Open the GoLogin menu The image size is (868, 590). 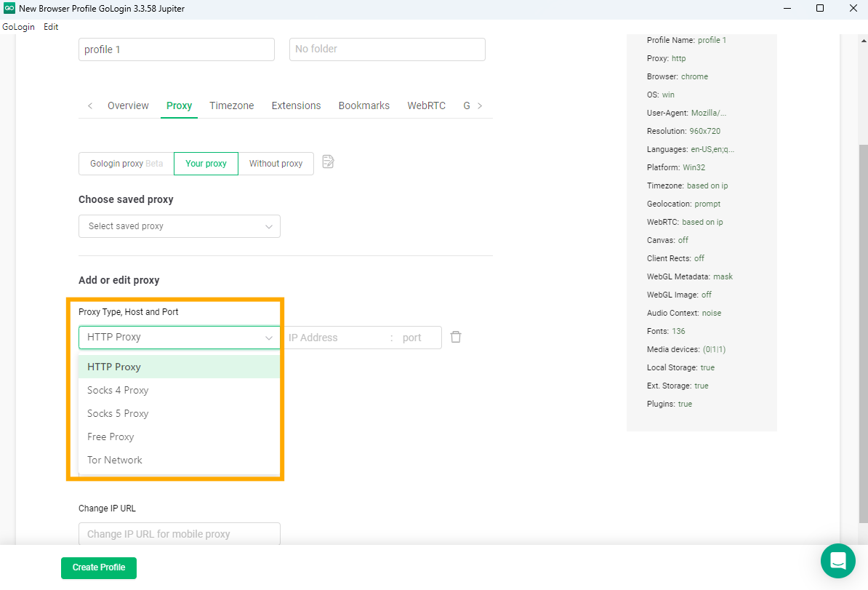pos(18,27)
